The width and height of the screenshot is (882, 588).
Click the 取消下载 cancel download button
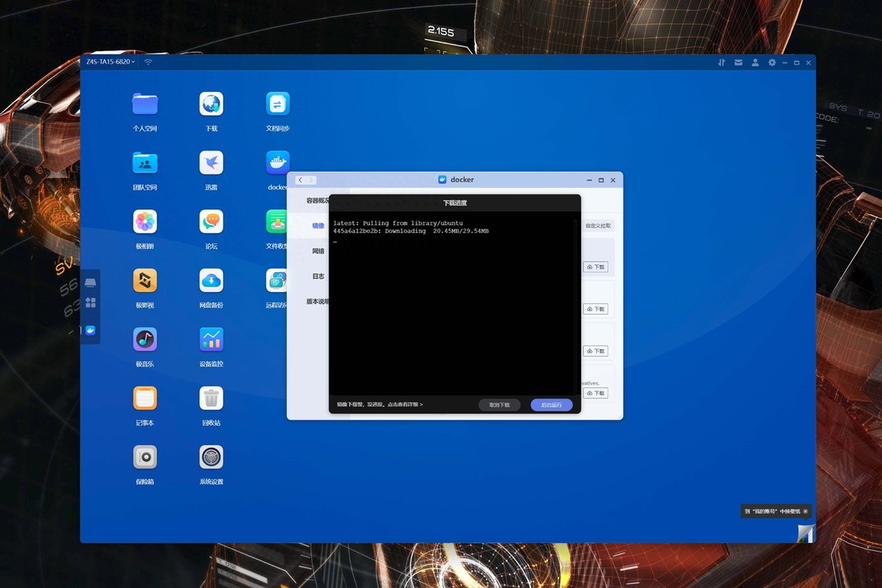499,405
